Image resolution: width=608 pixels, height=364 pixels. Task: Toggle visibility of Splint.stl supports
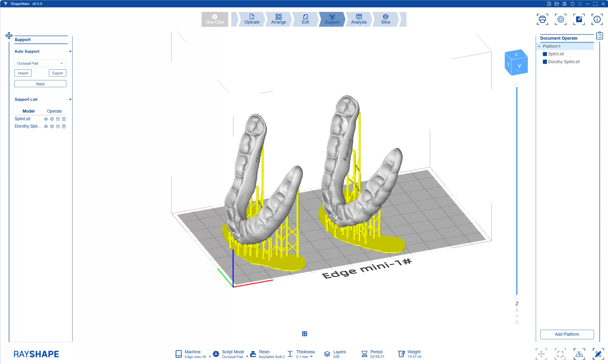coord(46,119)
